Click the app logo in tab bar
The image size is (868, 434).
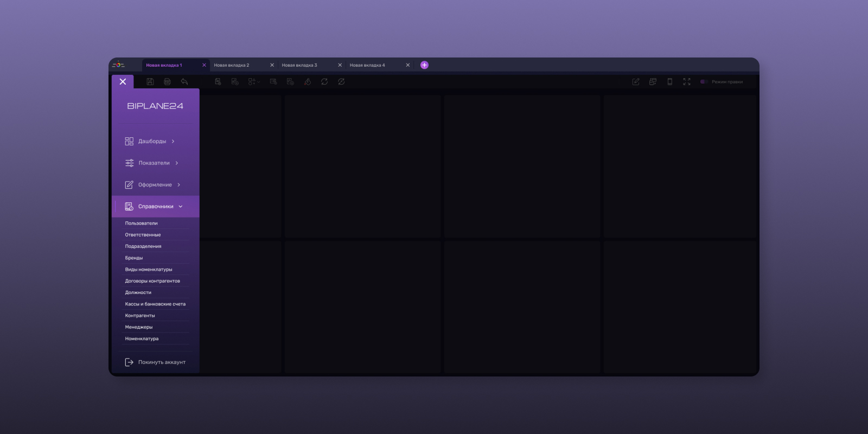click(x=118, y=65)
